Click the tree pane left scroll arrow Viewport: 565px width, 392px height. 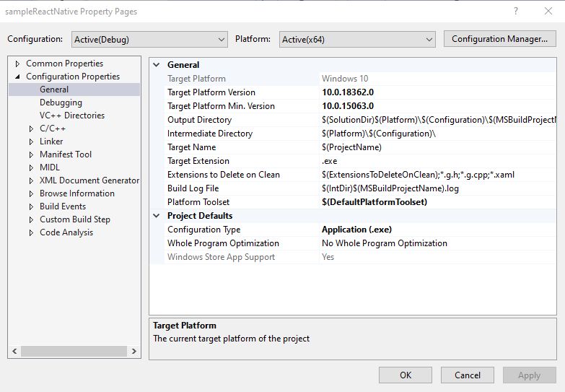tap(14, 351)
